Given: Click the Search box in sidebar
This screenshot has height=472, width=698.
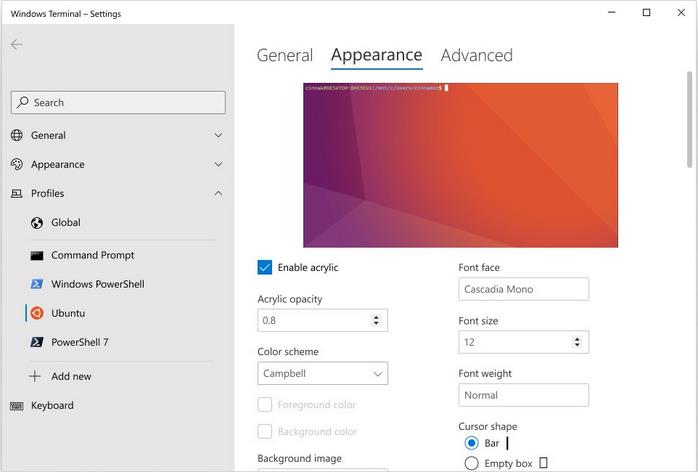Looking at the screenshot, I should (x=118, y=102).
